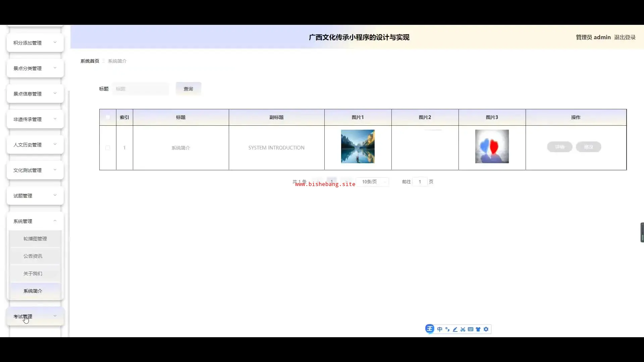Screen dimensions: 644x362
Task: Click the Chinese/English switch icon in IME toolbar
Action: pos(439,329)
